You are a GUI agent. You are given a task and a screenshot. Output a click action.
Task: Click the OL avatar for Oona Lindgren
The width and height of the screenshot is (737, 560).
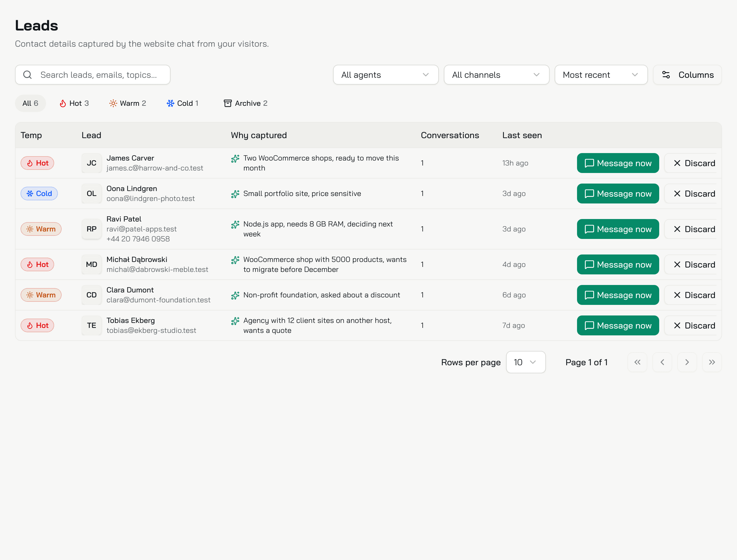click(92, 194)
